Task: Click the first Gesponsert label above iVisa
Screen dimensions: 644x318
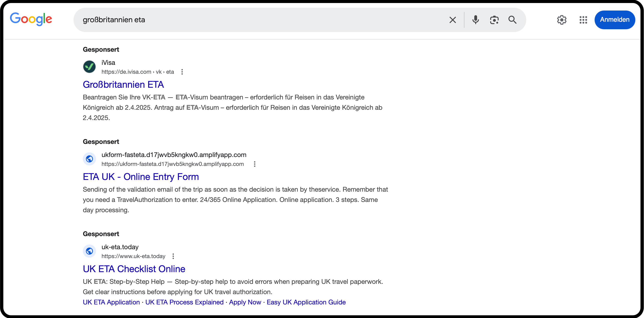Action: tap(101, 49)
